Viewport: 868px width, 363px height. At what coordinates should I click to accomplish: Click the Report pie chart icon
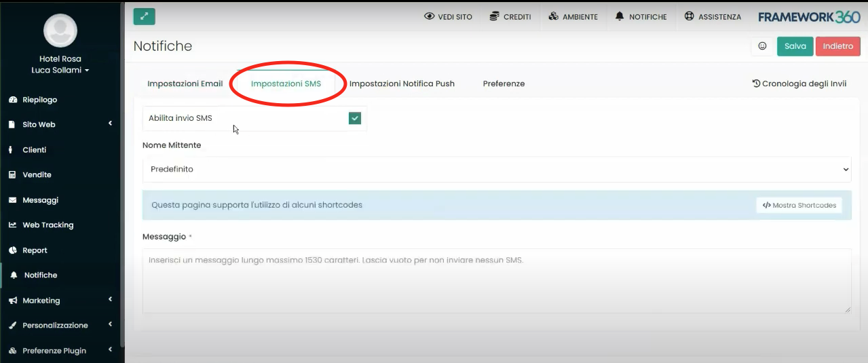tap(12, 250)
